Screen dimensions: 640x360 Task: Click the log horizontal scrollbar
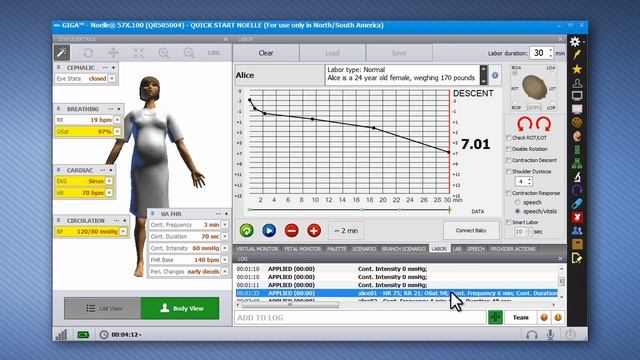click(290, 305)
